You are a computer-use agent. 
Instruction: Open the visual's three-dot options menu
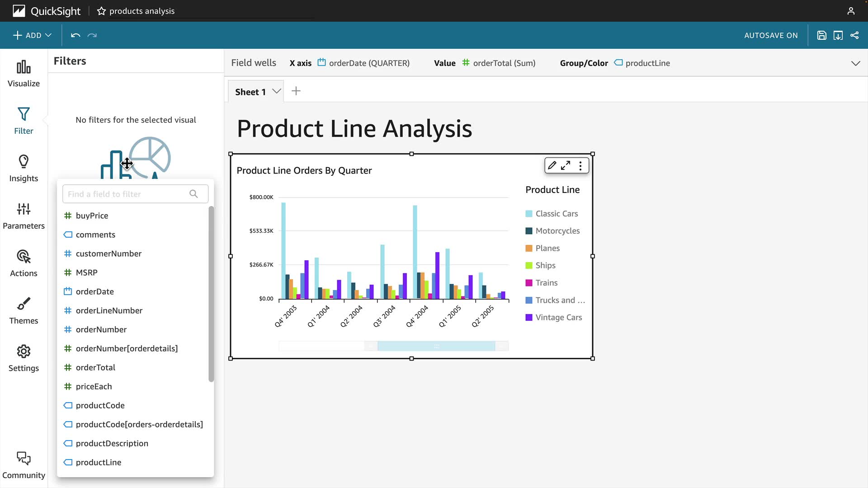click(x=580, y=166)
